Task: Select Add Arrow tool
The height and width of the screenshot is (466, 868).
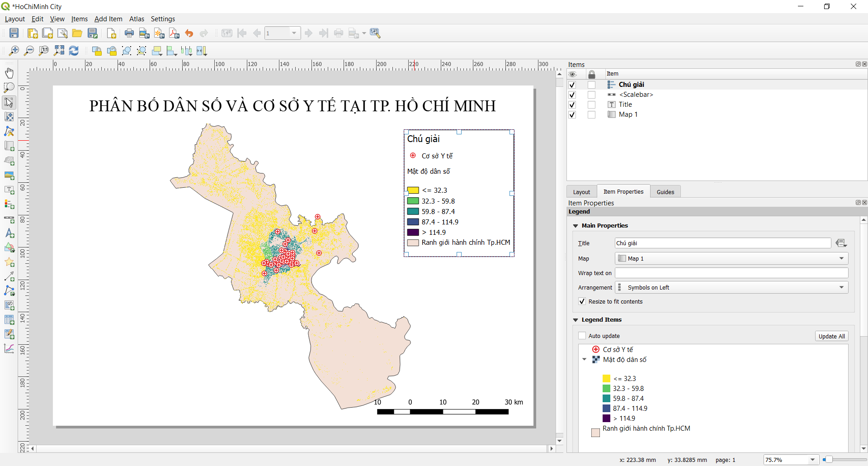Action: pyautogui.click(x=9, y=276)
